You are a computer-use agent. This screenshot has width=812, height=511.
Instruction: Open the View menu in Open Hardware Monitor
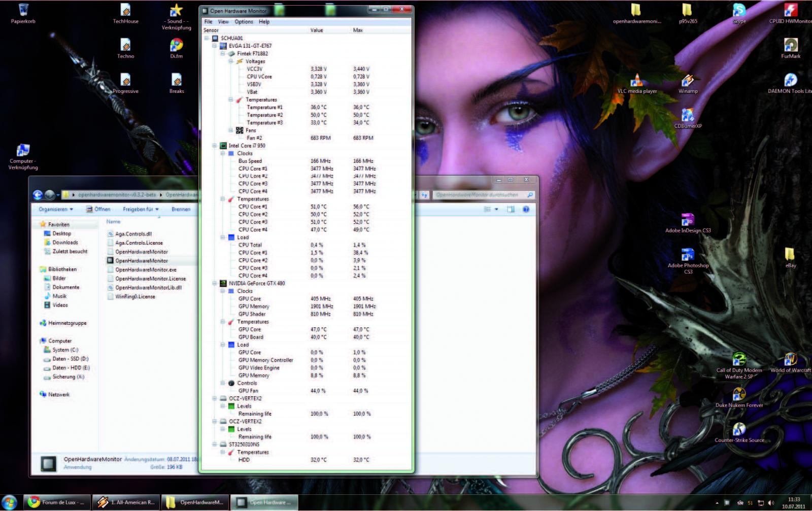[x=223, y=22]
